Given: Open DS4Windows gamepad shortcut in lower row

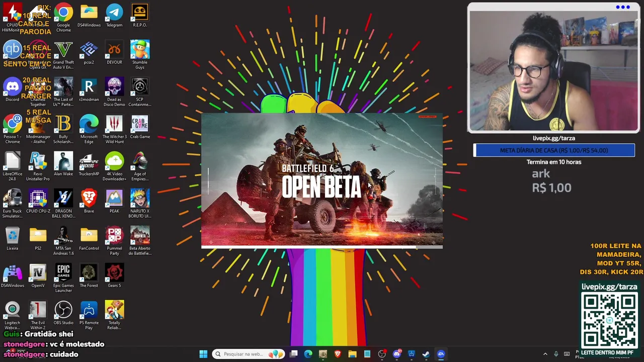Looking at the screenshot, I should (x=13, y=276).
